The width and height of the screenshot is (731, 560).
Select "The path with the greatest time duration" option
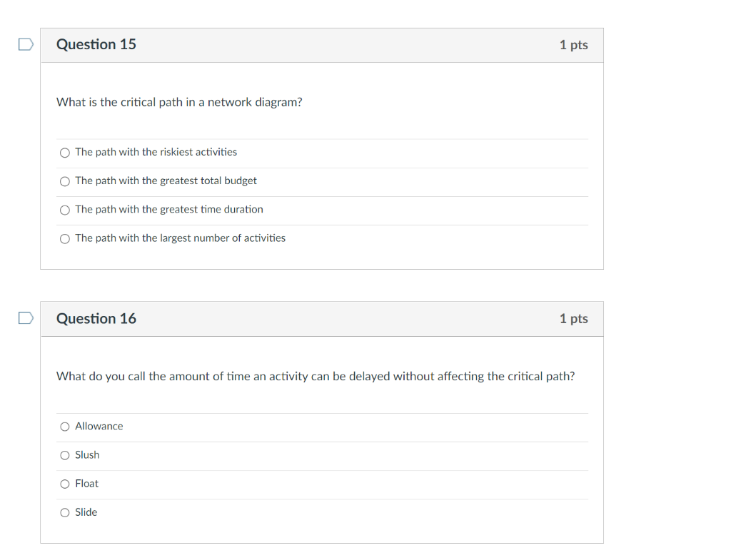[x=64, y=210]
